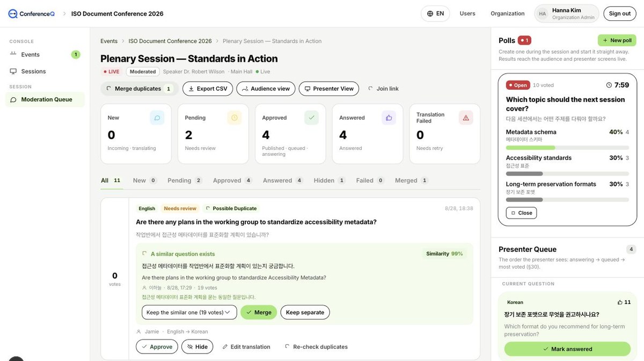Click the Long-term preservation formats progress bar
644x361 pixels.
[x=567, y=199]
